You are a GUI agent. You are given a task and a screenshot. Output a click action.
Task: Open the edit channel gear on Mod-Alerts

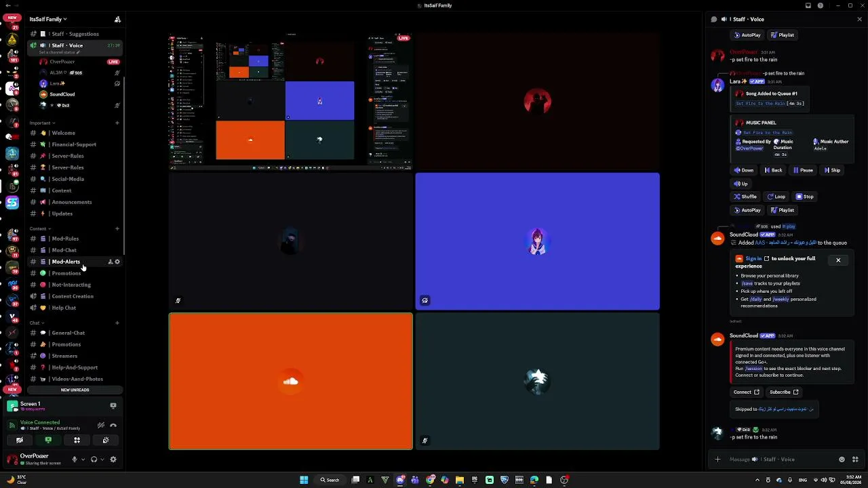(x=117, y=262)
